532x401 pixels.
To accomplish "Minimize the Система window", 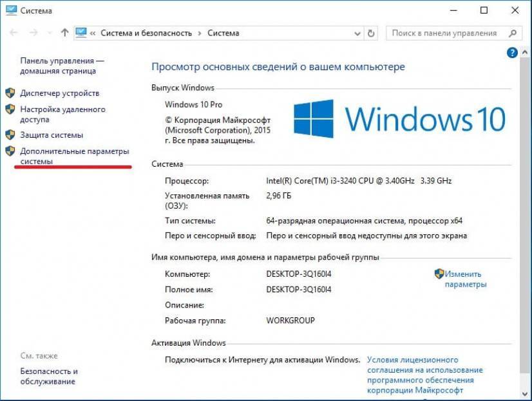I will [453, 10].
